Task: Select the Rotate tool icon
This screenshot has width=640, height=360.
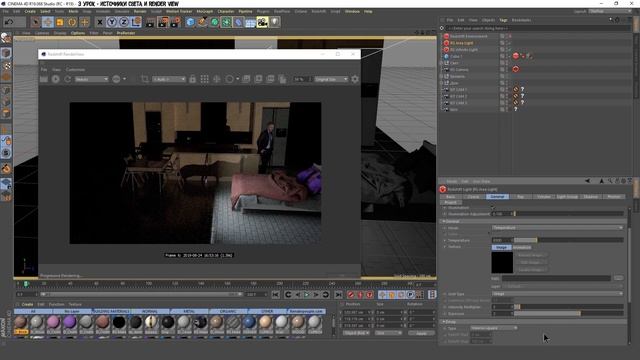Action: pos(72,22)
